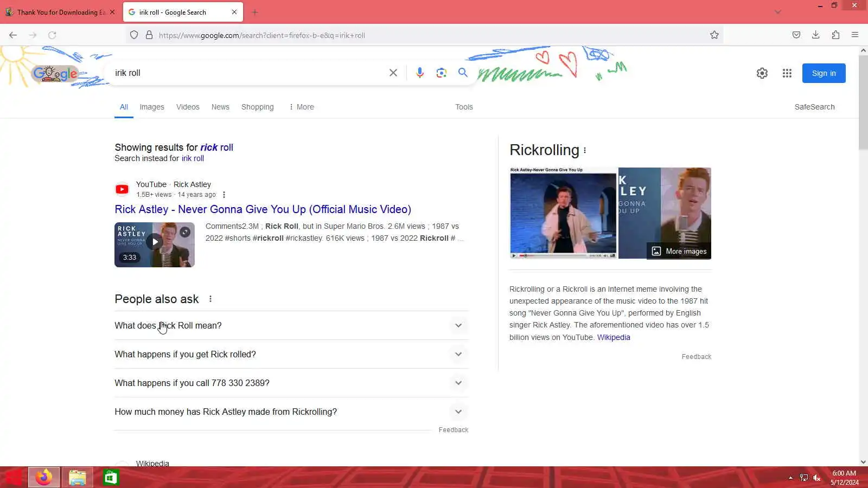Open Firefox from the taskbar
This screenshot has height=488, width=868.
(44, 477)
